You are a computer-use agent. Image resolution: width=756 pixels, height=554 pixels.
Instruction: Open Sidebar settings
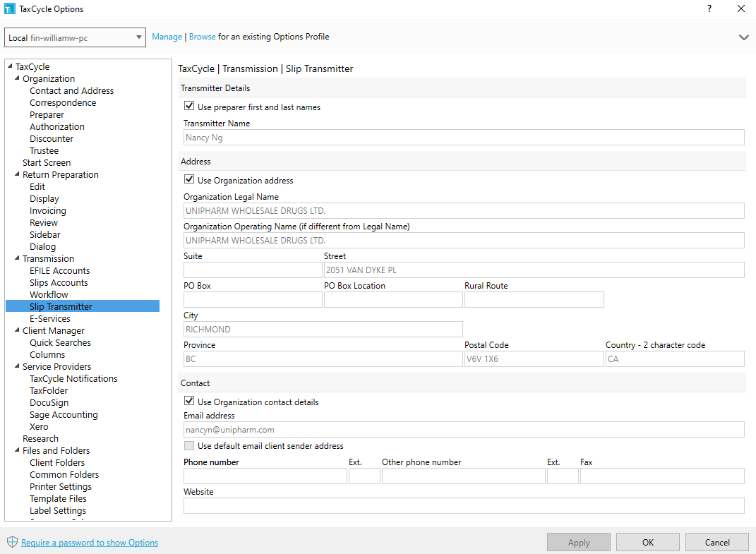pyautogui.click(x=45, y=235)
